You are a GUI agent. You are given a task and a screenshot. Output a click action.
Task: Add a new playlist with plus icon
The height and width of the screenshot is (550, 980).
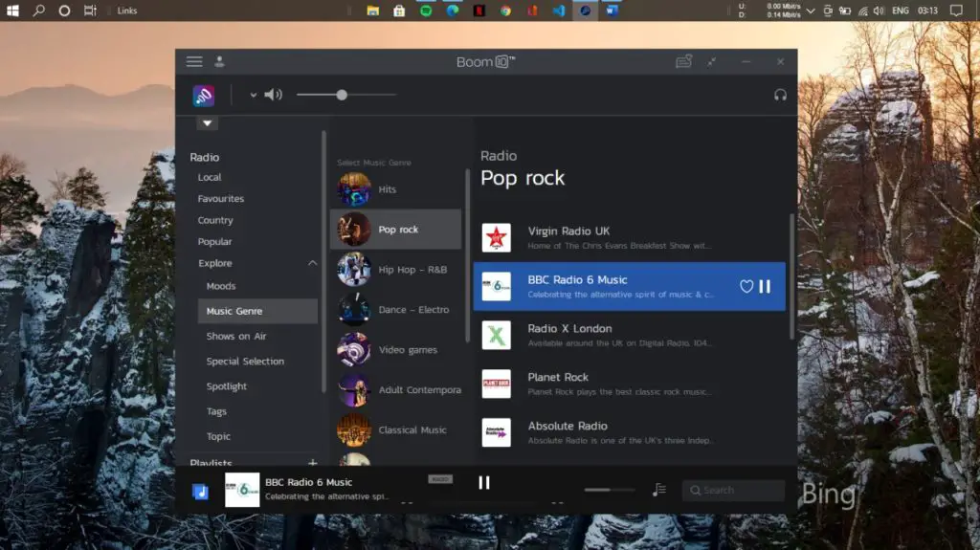(313, 463)
